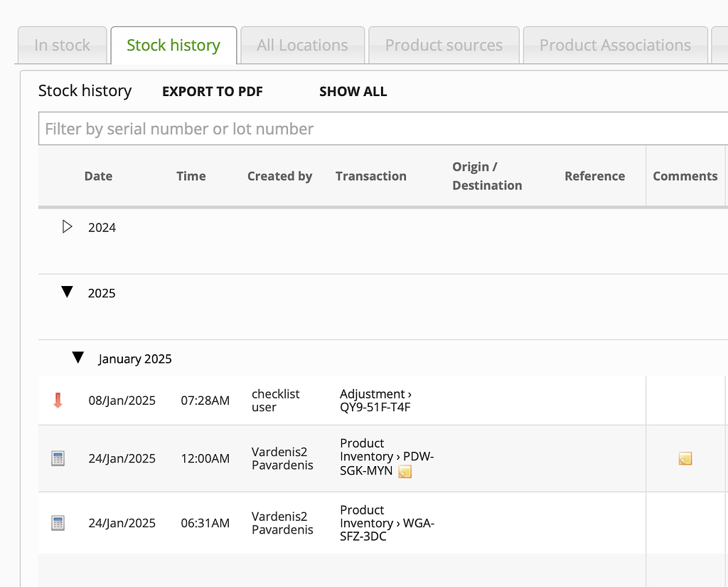Viewport: 728px width, 587px height.
Task: Collapse the 2025 year group
Action: click(x=68, y=292)
